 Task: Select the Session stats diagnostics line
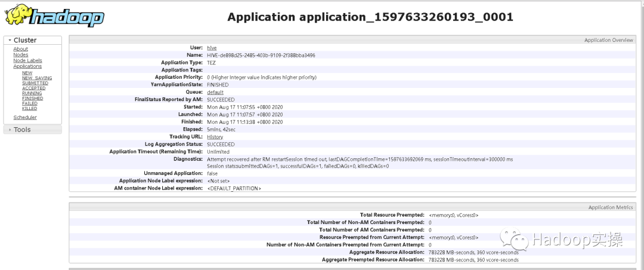[x=298, y=166]
